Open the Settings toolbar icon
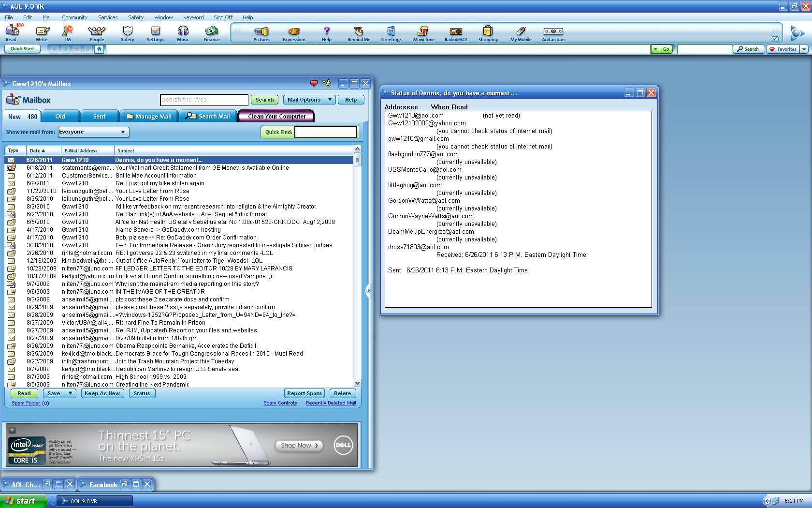 (x=155, y=33)
